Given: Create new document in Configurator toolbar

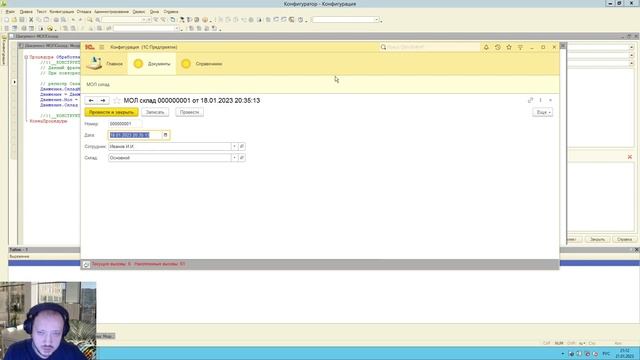Looking at the screenshot, I should click(7, 20).
